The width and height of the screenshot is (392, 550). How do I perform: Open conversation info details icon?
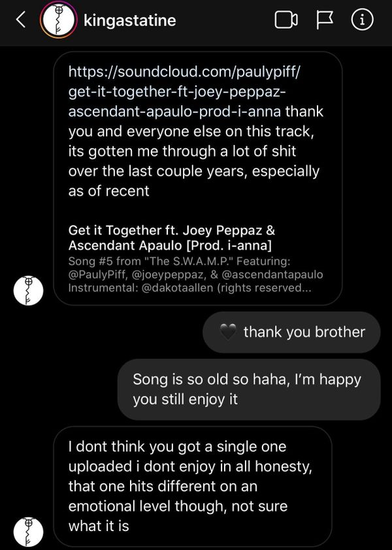363,21
